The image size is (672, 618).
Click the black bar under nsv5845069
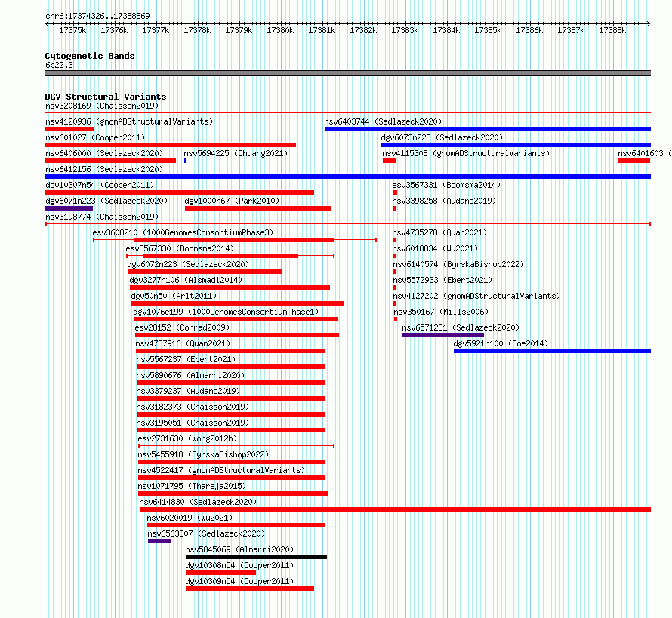[x=256, y=557]
